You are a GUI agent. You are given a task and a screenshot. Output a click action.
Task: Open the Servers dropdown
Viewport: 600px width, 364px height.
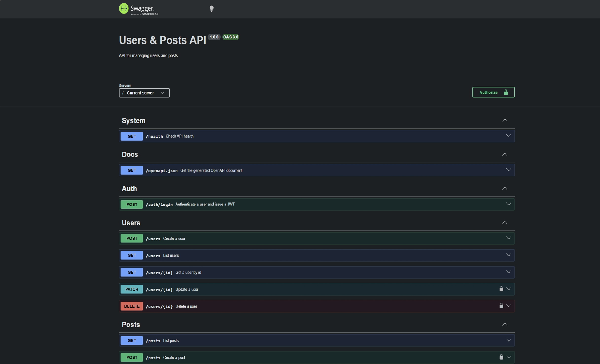tap(144, 93)
